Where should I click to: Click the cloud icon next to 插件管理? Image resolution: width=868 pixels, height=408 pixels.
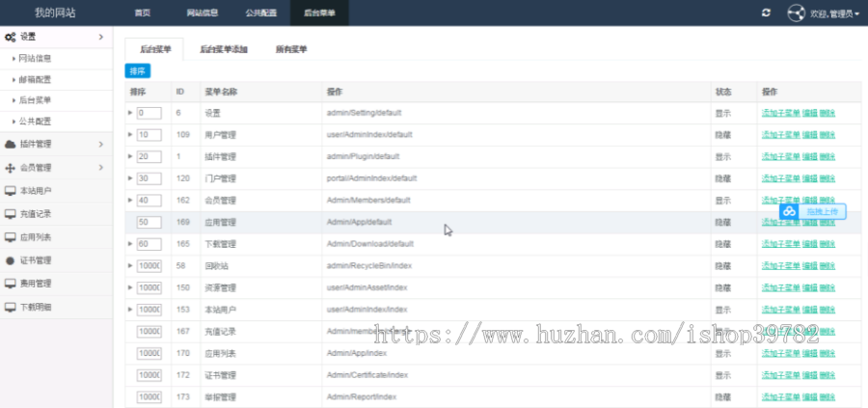[x=10, y=145]
